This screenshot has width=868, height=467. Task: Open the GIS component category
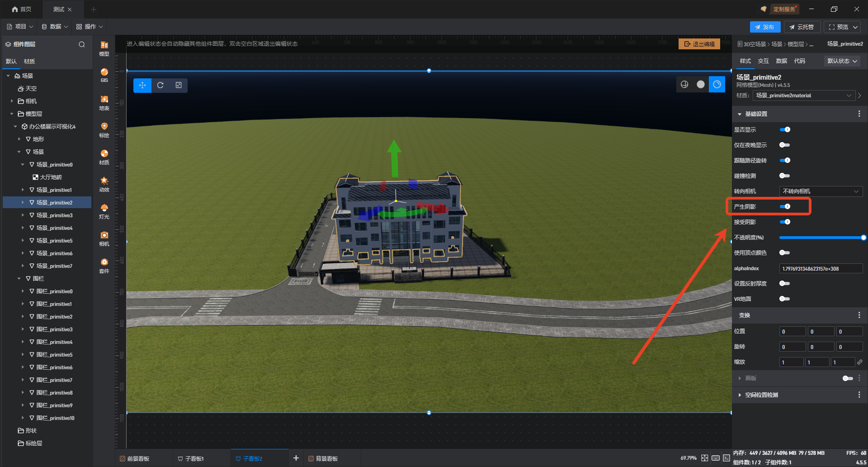[104, 75]
